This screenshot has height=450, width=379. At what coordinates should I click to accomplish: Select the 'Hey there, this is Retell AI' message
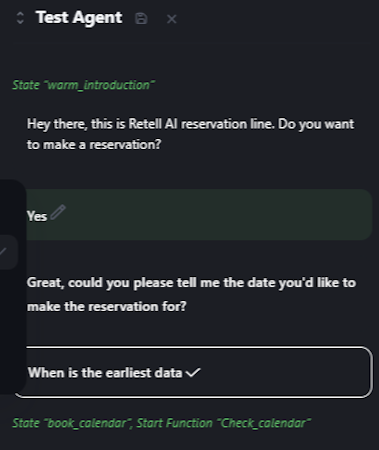(190, 134)
